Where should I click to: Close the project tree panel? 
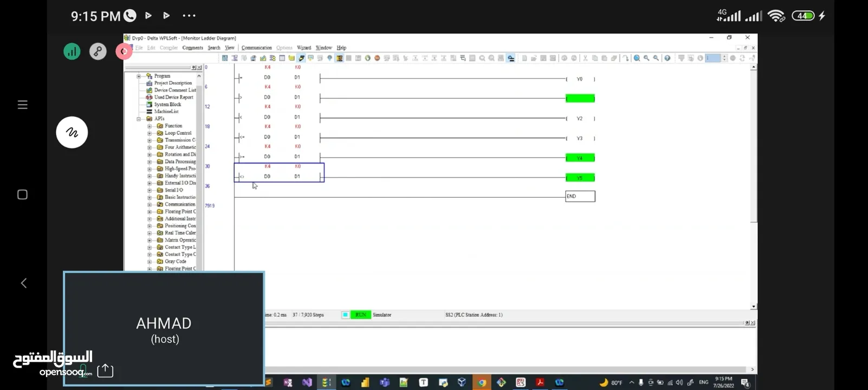click(199, 68)
